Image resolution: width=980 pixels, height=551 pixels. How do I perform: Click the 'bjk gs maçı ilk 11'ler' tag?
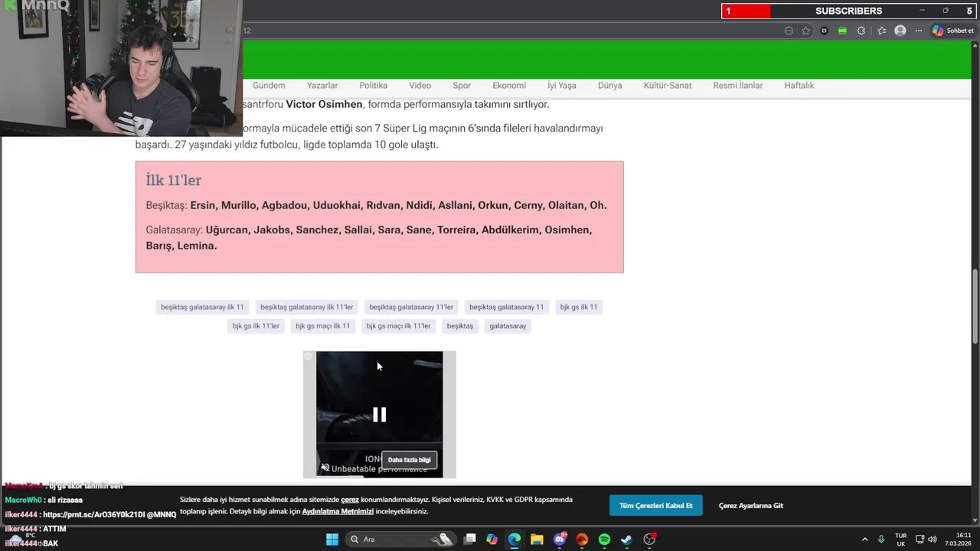click(399, 326)
